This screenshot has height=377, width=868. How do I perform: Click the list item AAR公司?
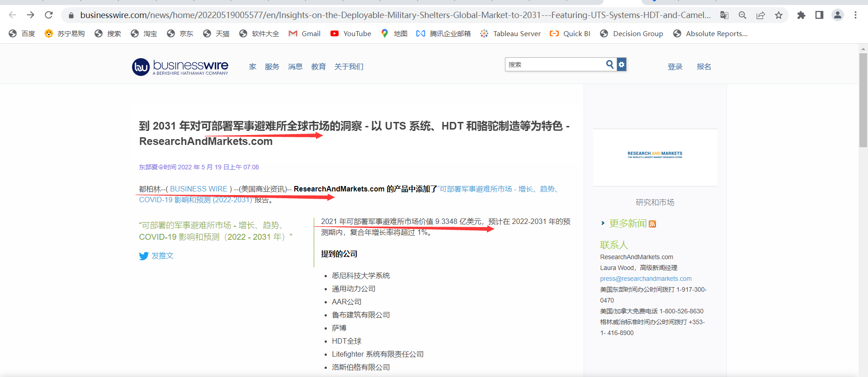(347, 302)
